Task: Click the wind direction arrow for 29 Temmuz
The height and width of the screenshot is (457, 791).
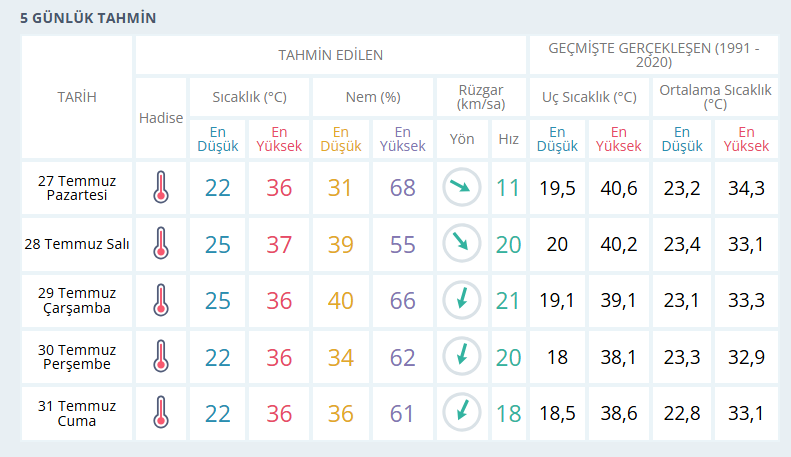Action: click(462, 300)
